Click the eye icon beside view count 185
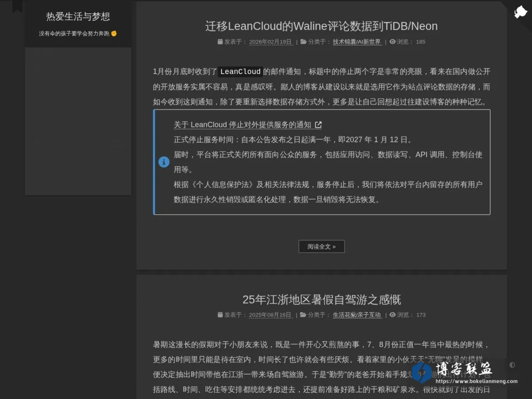This screenshot has height=399, width=532. (x=392, y=42)
